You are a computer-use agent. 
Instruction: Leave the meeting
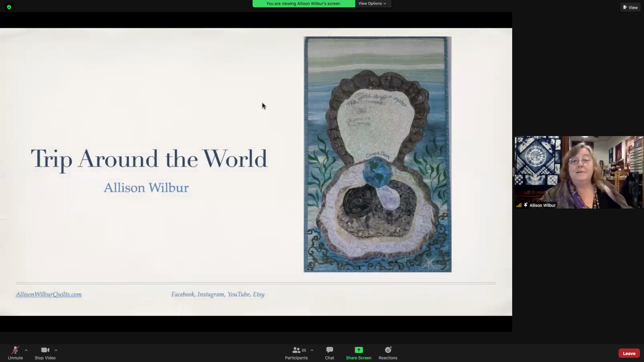(x=629, y=353)
